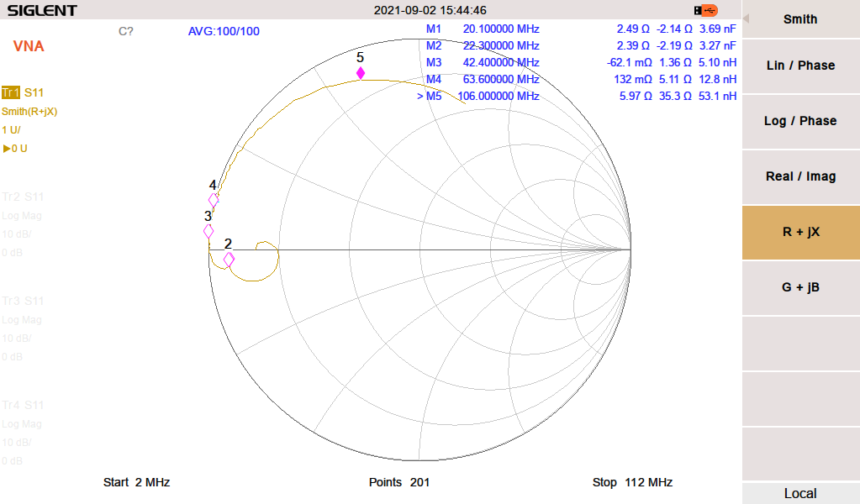Click marker 3 diamond on chart edge
This screenshot has height=504, width=860.
pyautogui.click(x=208, y=231)
